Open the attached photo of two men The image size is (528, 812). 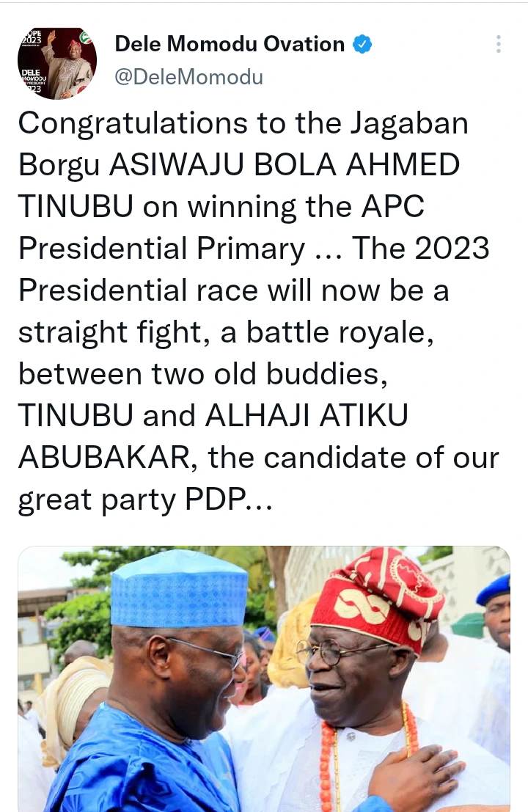[x=264, y=679]
